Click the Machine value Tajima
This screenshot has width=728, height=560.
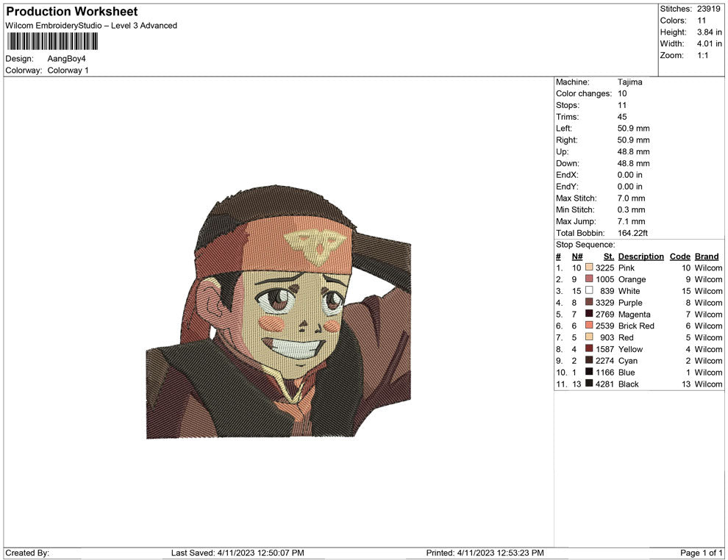[x=629, y=82]
